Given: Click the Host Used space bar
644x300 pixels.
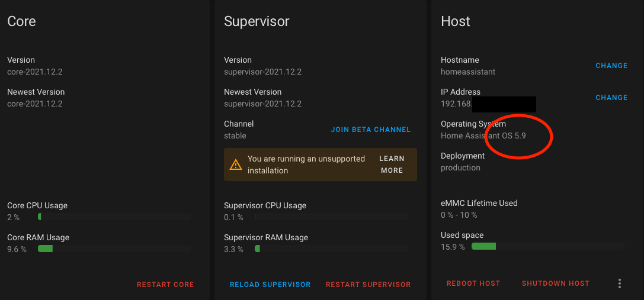Looking at the screenshot, I should 548,246.
